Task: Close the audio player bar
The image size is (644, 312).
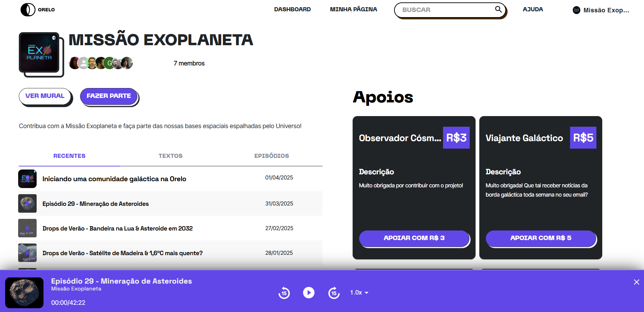Action: point(636,282)
